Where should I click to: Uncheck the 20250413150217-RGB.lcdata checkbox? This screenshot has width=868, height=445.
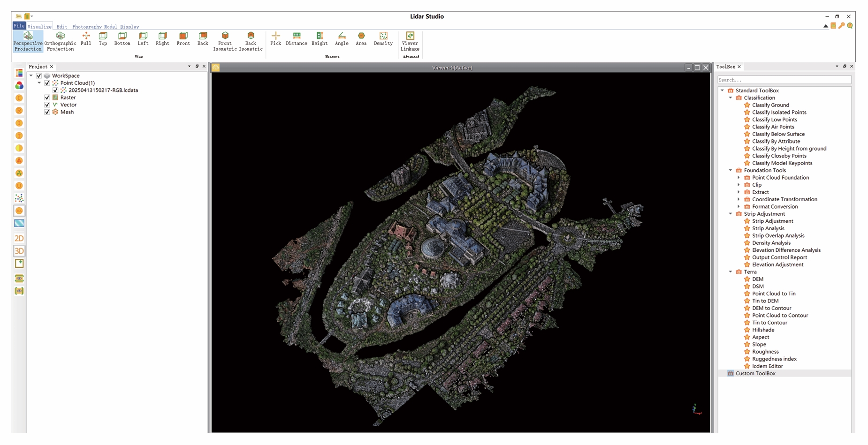(x=55, y=90)
